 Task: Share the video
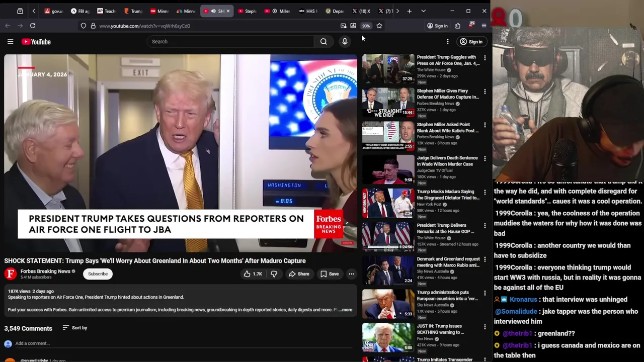coord(299,274)
